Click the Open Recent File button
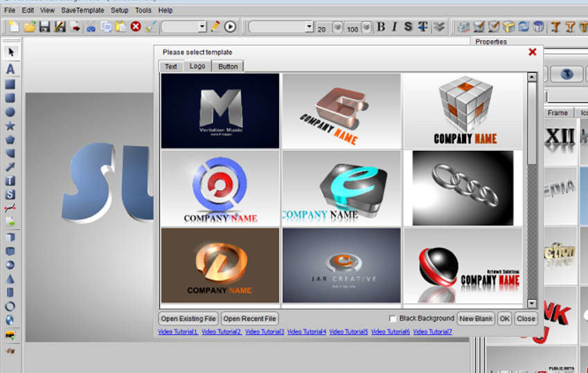This screenshot has width=588, height=373. click(x=250, y=318)
